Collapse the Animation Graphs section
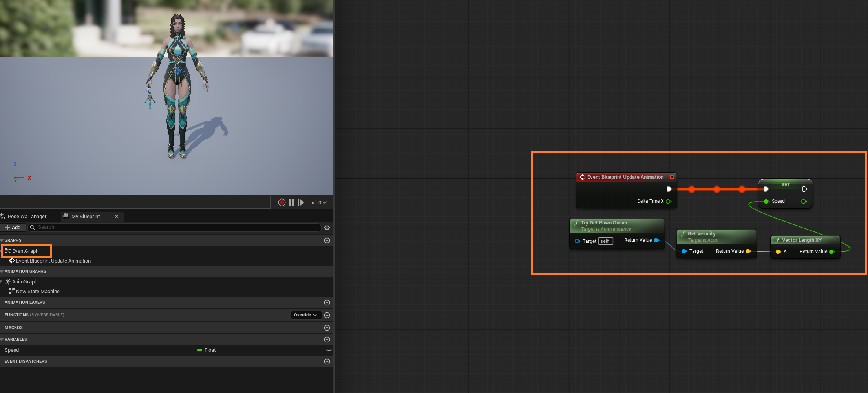This screenshot has width=868, height=393. (2, 271)
